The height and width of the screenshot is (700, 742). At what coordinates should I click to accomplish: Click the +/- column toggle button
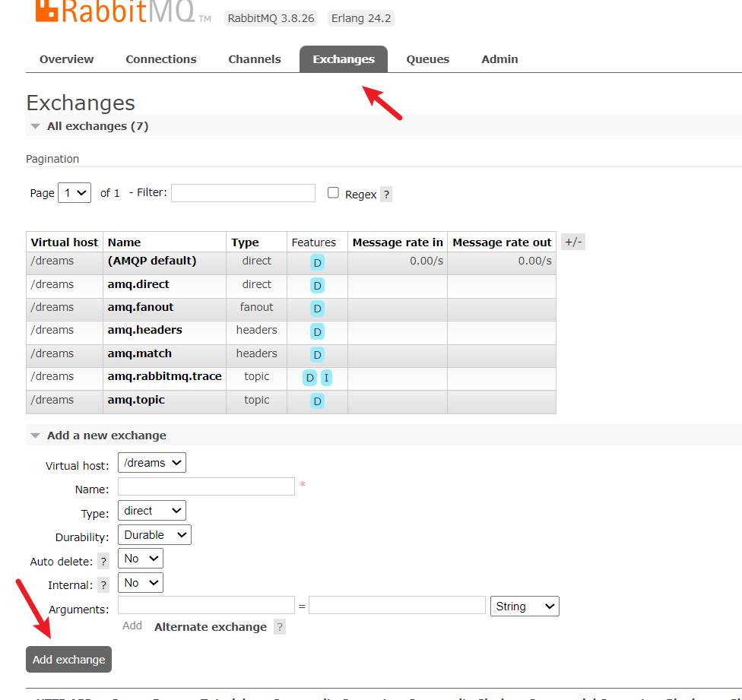[x=573, y=242]
